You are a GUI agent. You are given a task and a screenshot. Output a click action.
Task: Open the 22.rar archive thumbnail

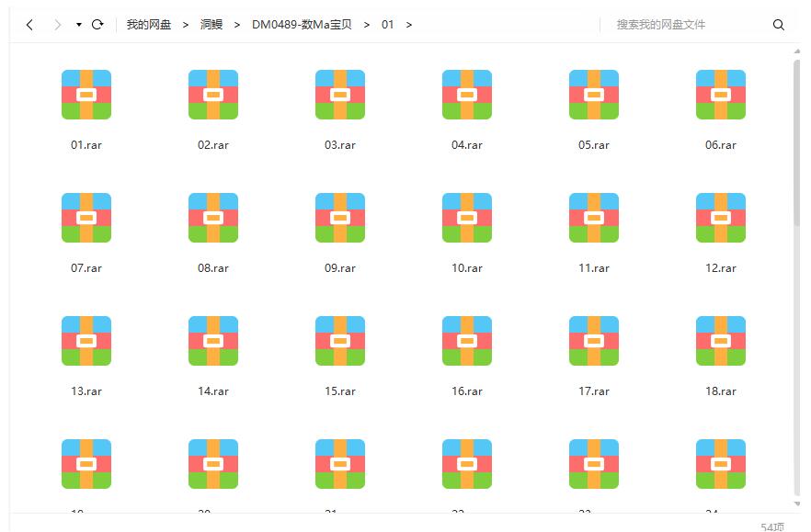click(x=466, y=464)
